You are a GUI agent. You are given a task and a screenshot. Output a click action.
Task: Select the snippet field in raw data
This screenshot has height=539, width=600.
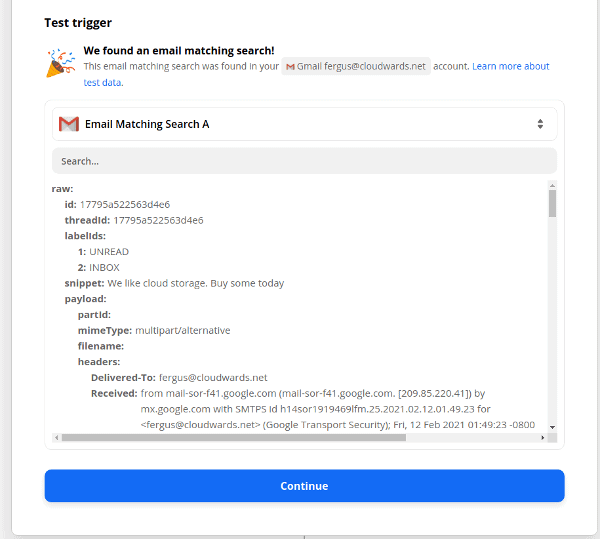[x=174, y=283]
